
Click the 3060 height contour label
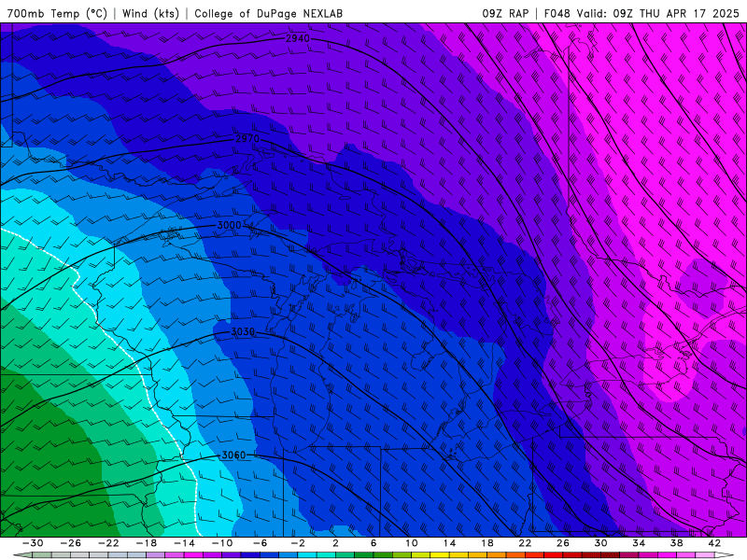tap(234, 455)
